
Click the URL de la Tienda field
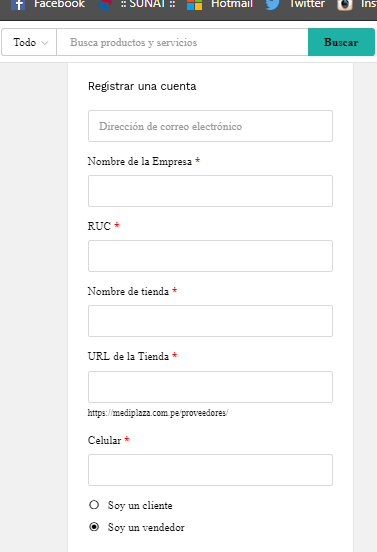pyautogui.click(x=210, y=387)
